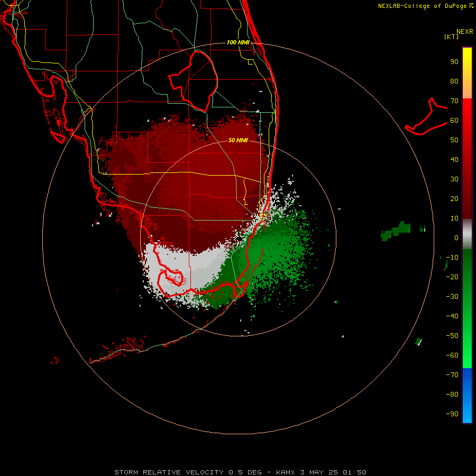476x476 pixels.
Task: Click the 70 value on velocity scale
Action: click(454, 101)
